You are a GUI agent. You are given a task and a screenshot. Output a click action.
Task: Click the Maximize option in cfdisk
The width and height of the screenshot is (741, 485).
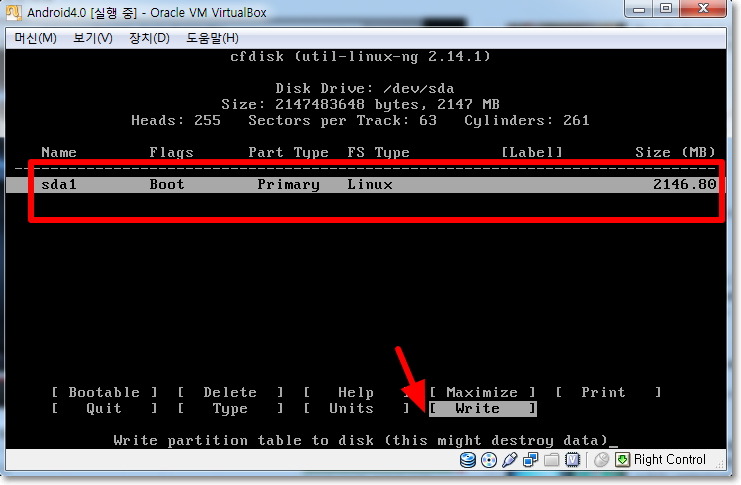coord(482,392)
